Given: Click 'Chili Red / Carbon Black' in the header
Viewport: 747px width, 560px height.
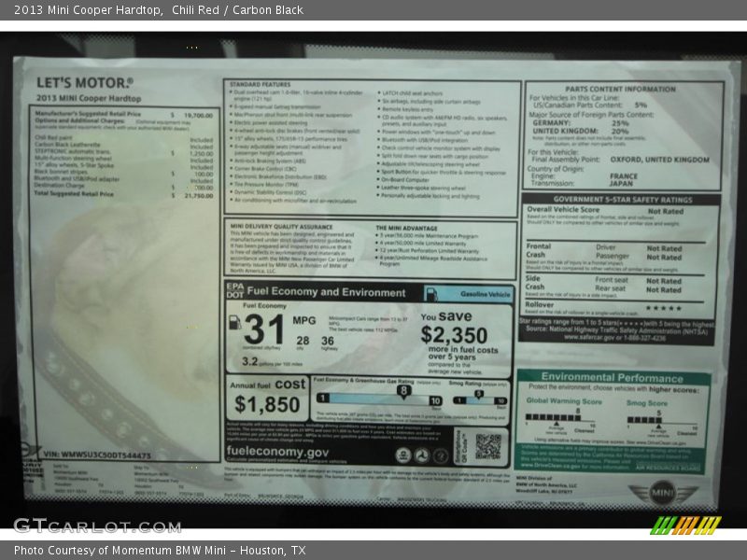Looking at the screenshot, I should (237, 10).
